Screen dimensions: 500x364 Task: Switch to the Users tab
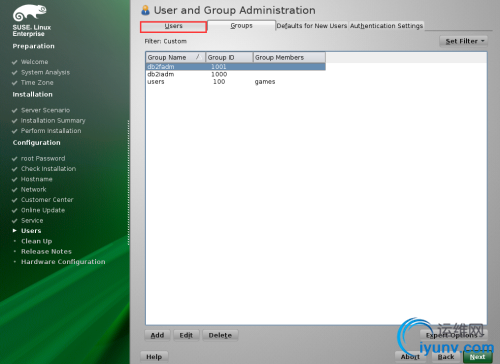[x=173, y=26]
